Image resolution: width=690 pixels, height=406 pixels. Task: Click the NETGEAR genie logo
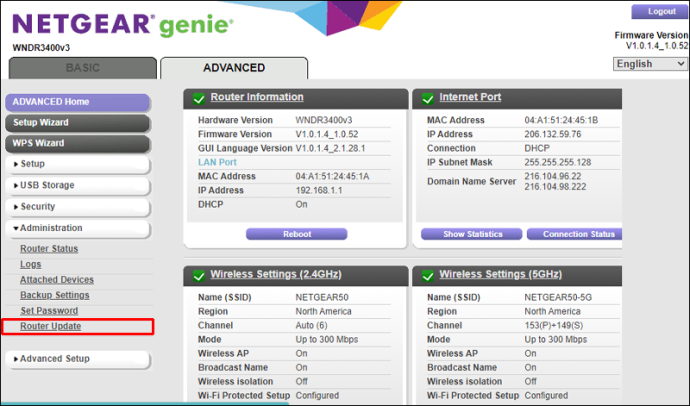(123, 25)
